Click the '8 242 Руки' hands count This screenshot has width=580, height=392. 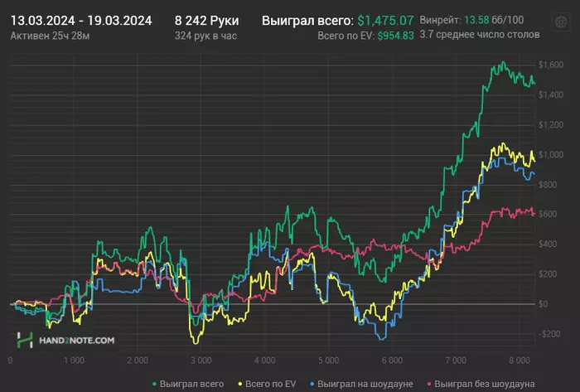tap(207, 21)
